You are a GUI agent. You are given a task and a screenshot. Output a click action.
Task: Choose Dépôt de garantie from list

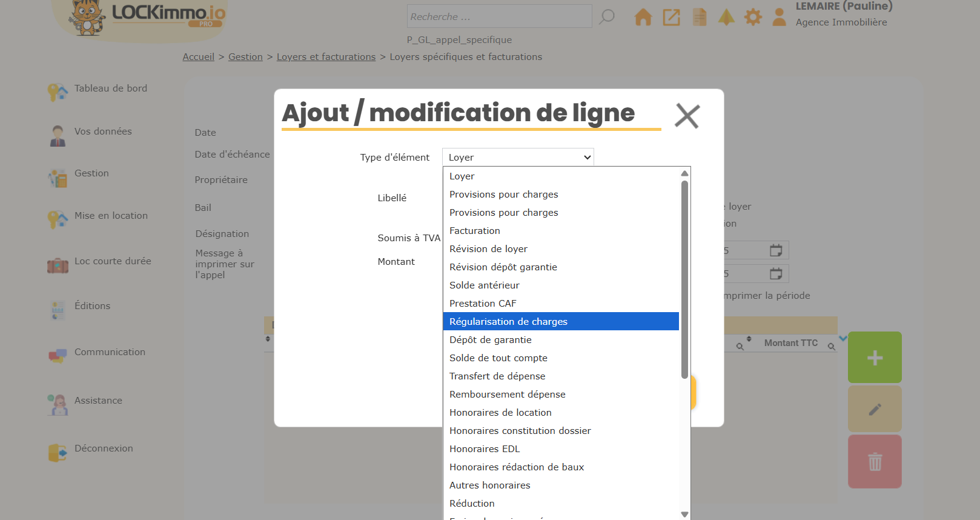tap(490, 340)
